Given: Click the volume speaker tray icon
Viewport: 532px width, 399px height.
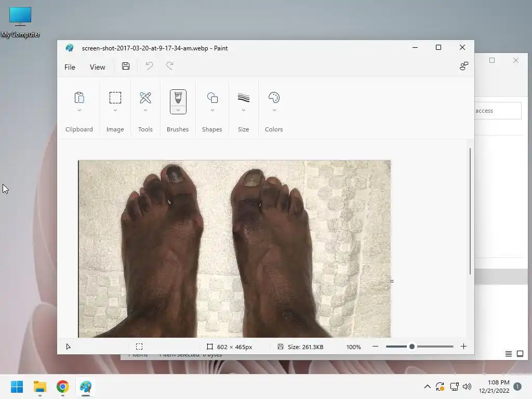Looking at the screenshot, I should point(467,387).
